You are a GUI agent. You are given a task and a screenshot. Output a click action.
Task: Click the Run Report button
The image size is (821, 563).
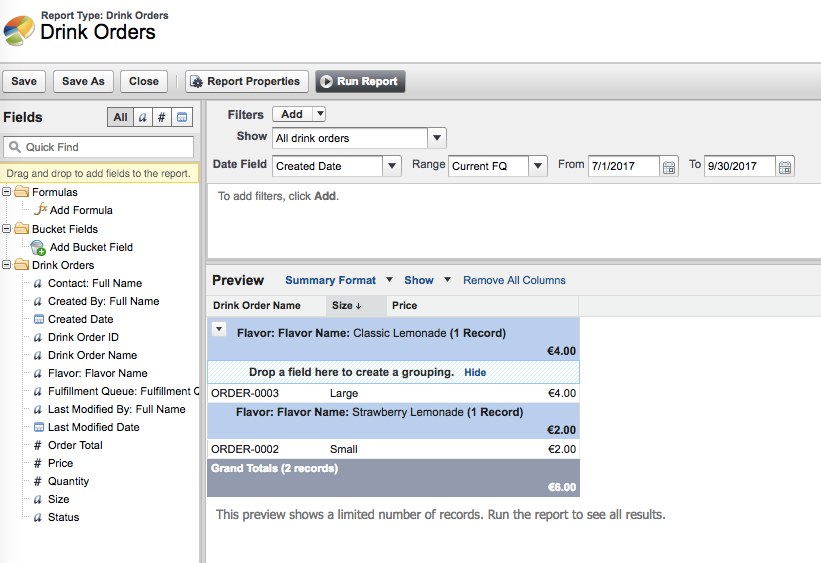coord(360,82)
